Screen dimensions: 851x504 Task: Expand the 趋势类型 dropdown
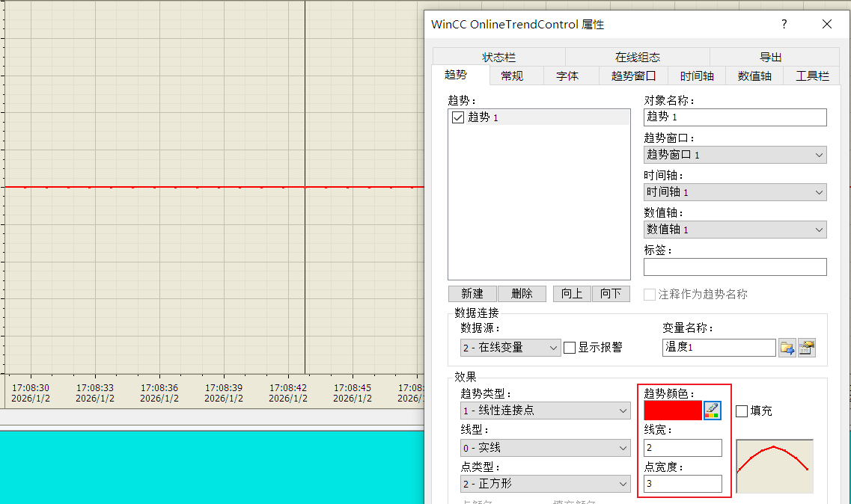click(546, 410)
